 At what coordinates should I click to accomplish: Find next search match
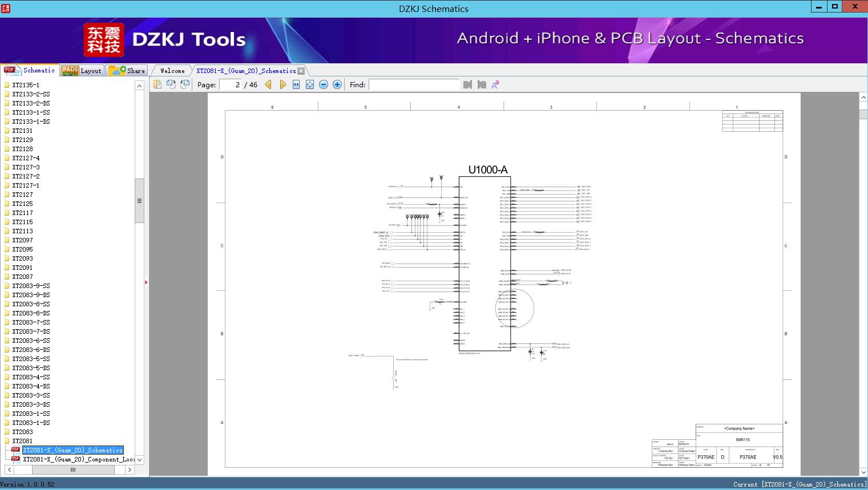point(482,84)
